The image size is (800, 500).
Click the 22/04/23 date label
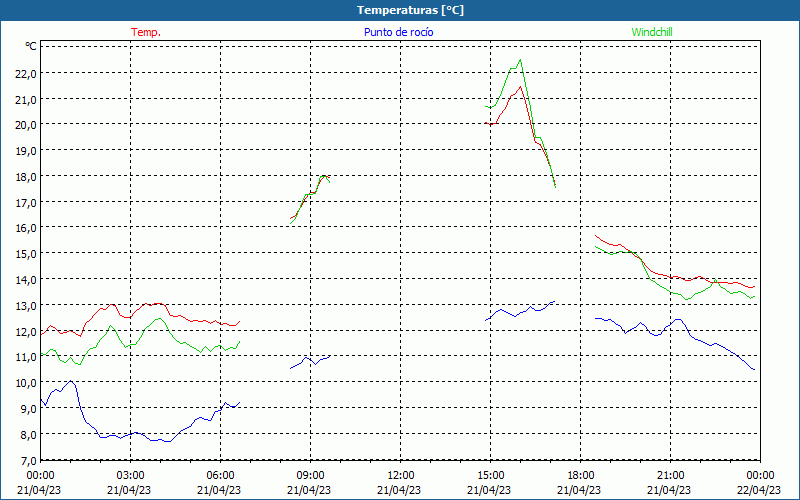coord(759,490)
